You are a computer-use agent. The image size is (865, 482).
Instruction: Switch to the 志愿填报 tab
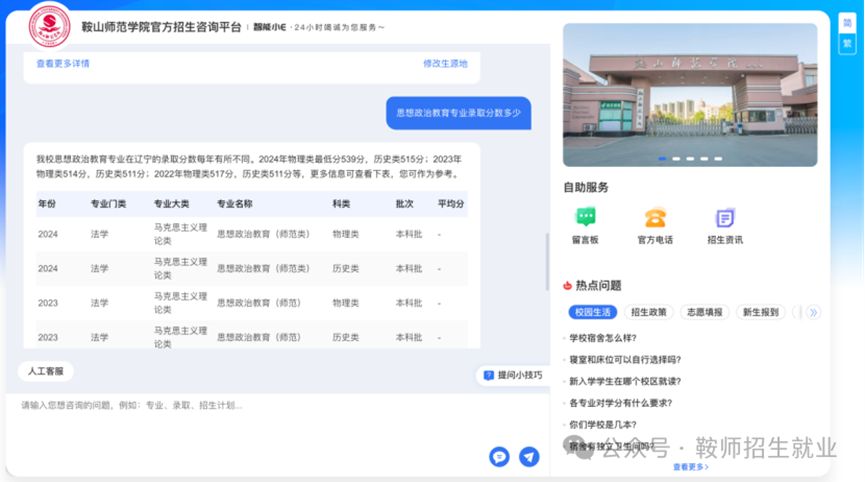click(705, 312)
